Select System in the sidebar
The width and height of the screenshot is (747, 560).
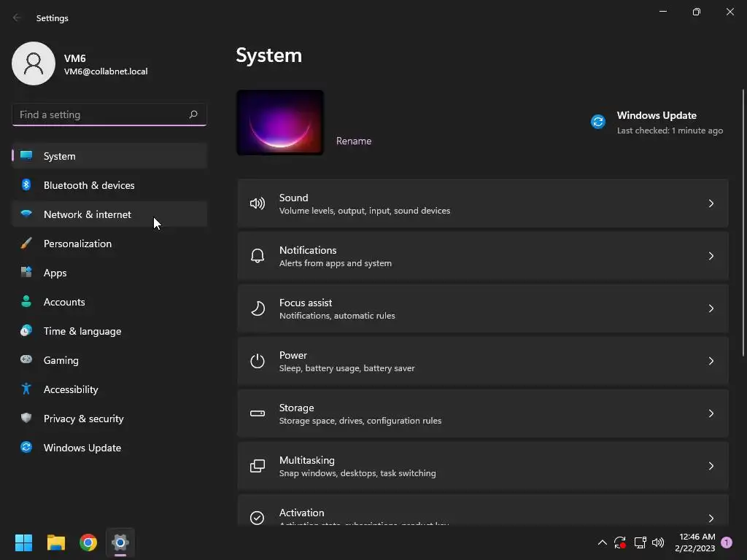point(109,156)
